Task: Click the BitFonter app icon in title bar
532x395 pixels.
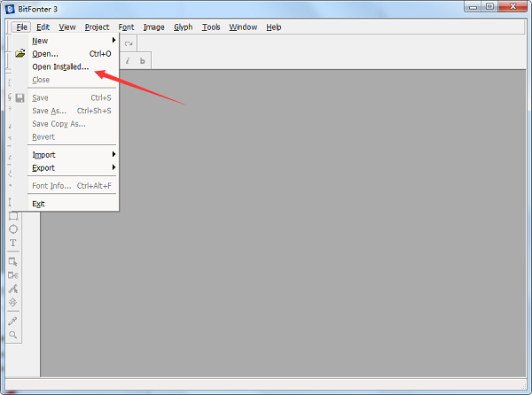Action: tap(10, 9)
